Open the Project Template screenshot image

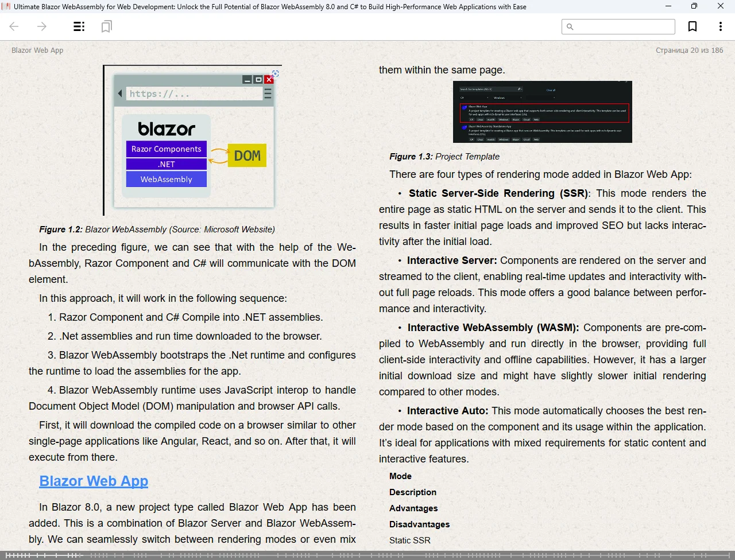point(542,112)
